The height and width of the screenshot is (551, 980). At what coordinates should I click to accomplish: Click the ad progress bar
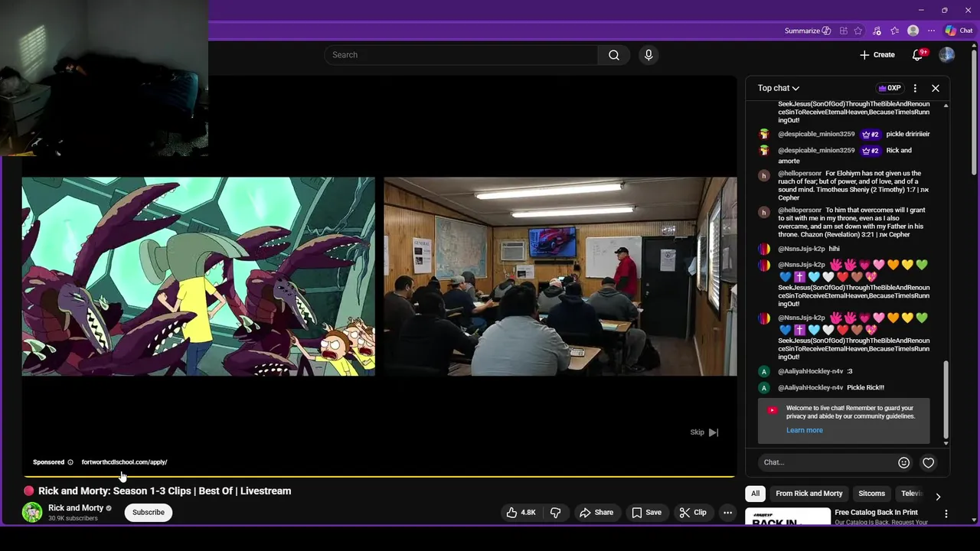[x=379, y=477]
